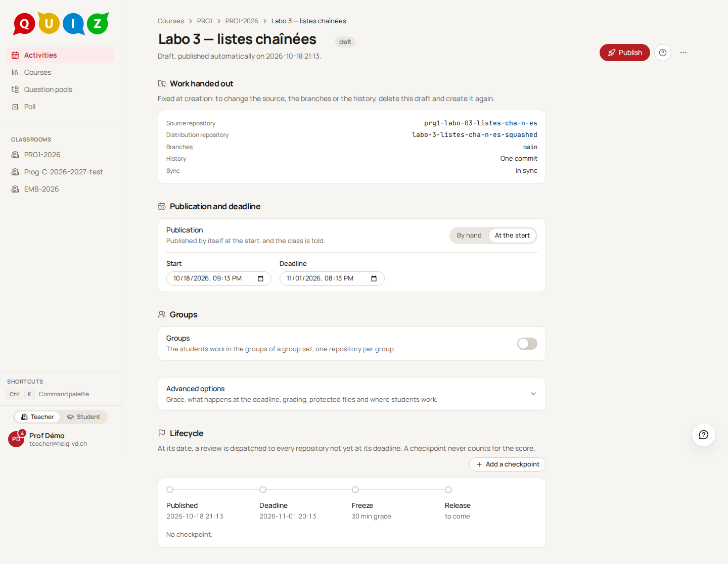Open Poll in the sidebar
Viewport: 728px width, 564px height.
point(60,107)
